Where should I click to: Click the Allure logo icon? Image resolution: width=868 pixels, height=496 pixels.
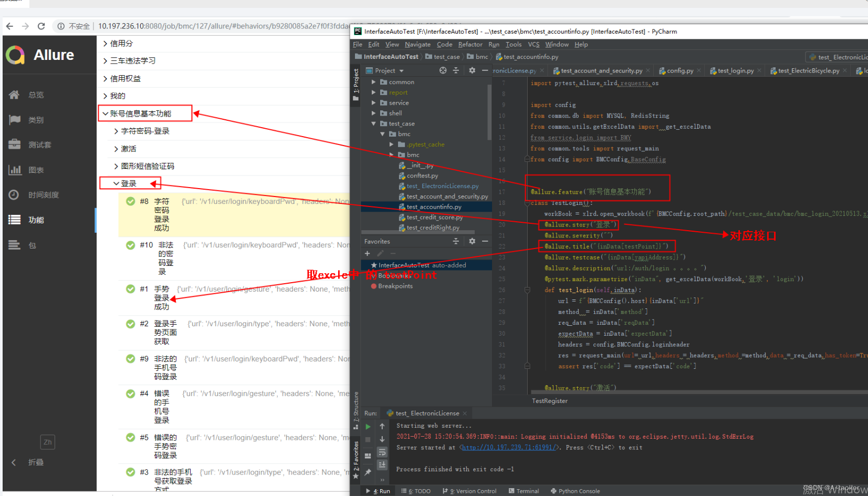15,55
